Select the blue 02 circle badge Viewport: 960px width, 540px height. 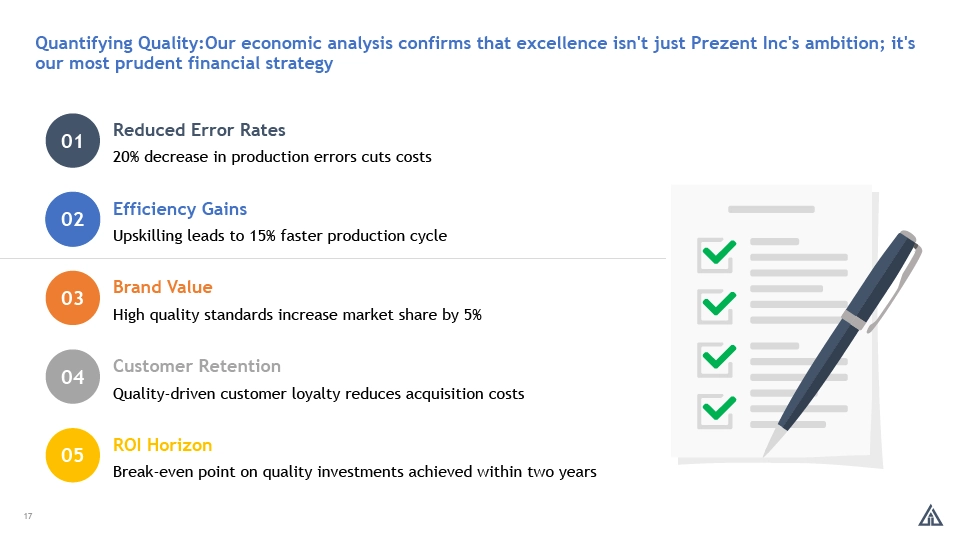point(72,219)
